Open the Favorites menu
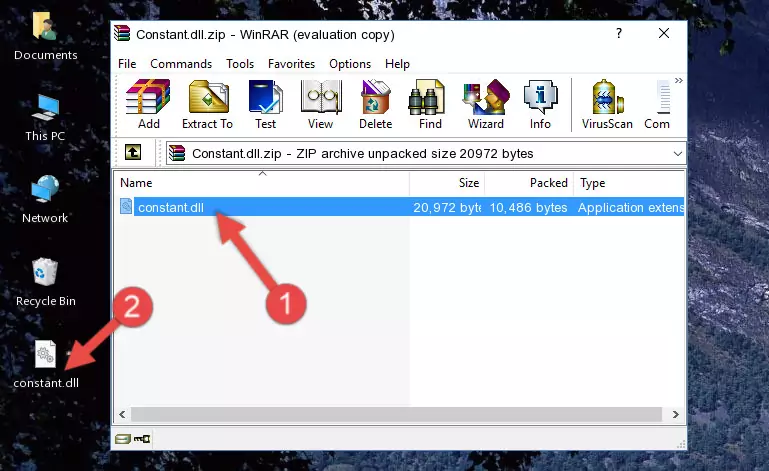This screenshot has width=769, height=471. tap(291, 64)
